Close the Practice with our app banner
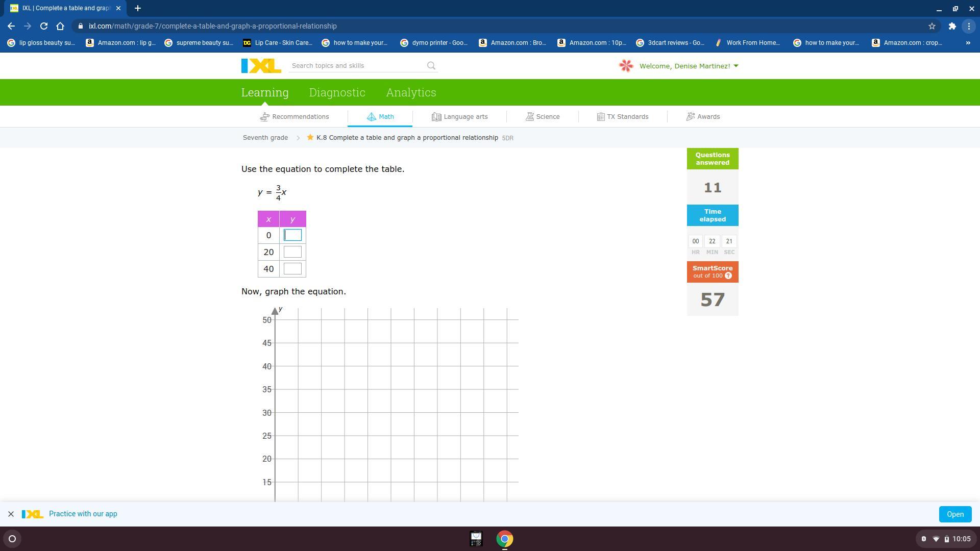This screenshot has height=551, width=980. [11, 514]
